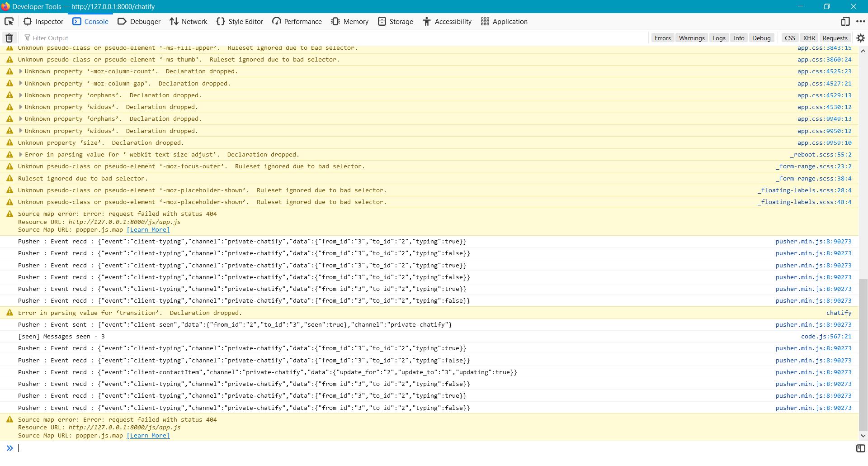Open the source map Learn More link

click(148, 229)
